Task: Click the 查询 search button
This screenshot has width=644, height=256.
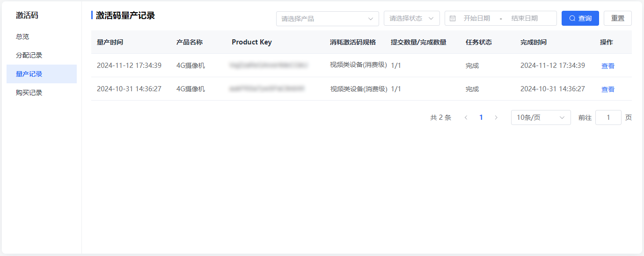Action: coord(580,18)
